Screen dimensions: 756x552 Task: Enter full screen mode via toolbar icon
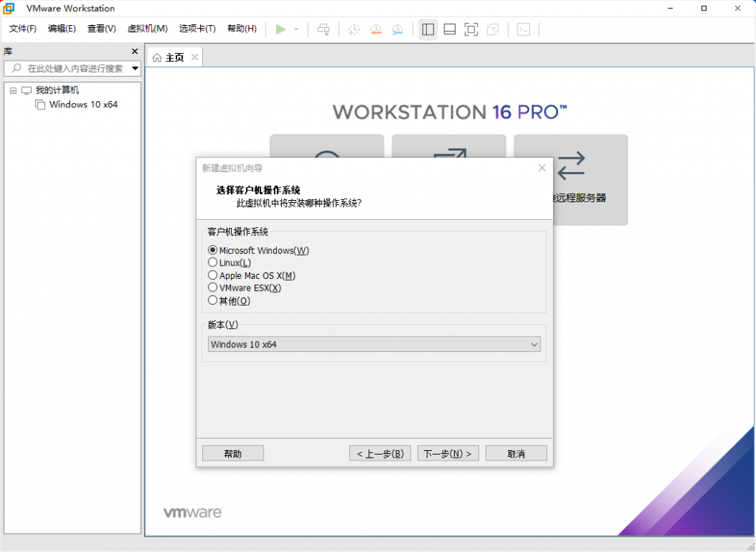pyautogui.click(x=472, y=30)
